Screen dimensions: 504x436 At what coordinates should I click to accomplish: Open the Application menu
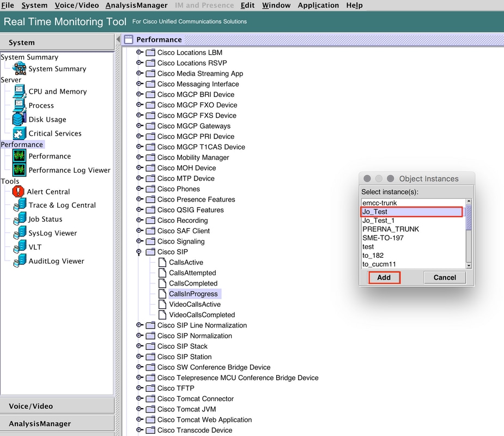(x=318, y=5)
